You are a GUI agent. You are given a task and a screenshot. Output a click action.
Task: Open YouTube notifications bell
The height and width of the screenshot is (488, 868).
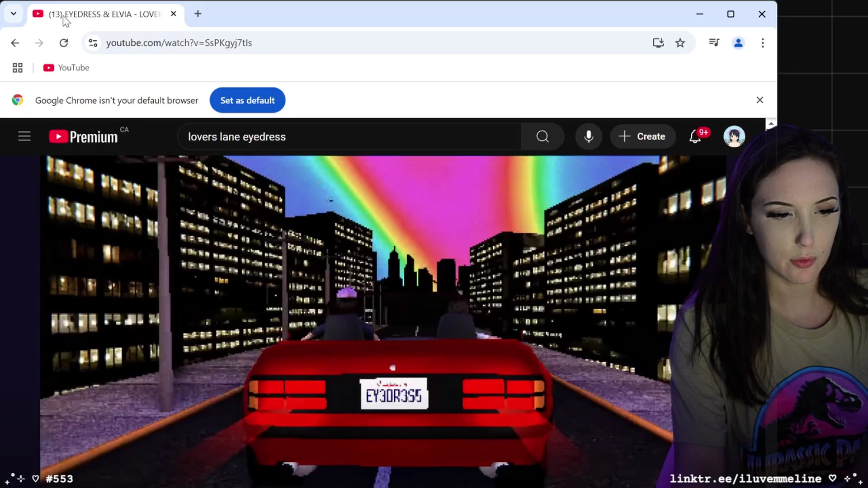coord(695,136)
